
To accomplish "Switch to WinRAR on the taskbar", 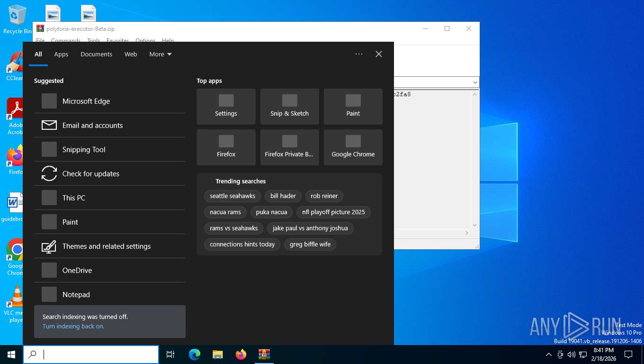I will point(264,355).
